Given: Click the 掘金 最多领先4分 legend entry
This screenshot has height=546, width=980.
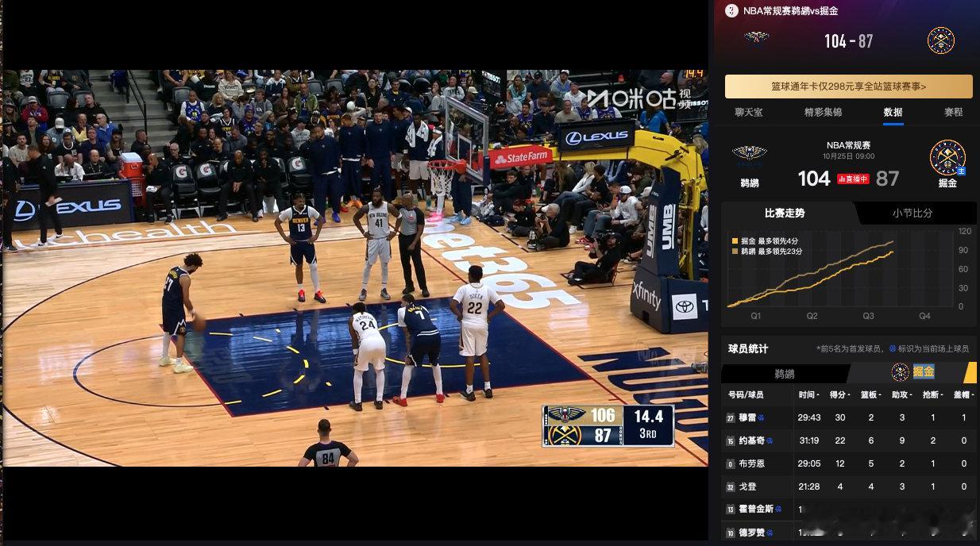Looking at the screenshot, I should tap(765, 240).
